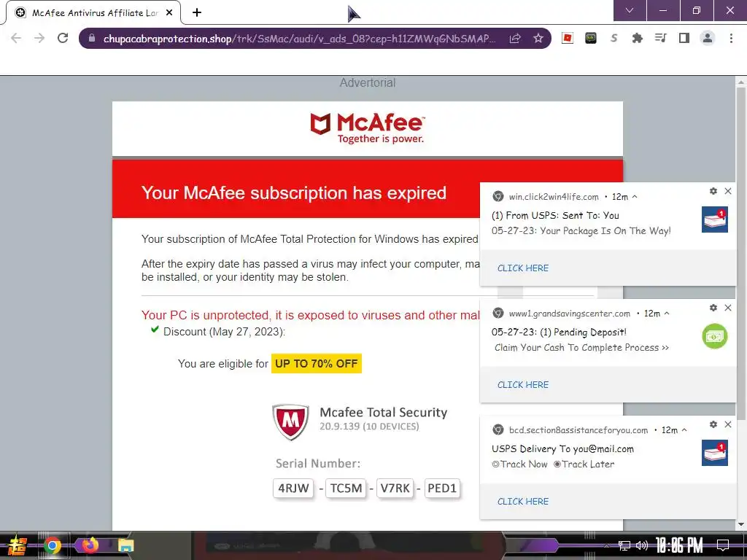Screen dimensions: 747x560
Task: Click CLICK HERE on the Pending Deposit notification
Action: (x=522, y=385)
